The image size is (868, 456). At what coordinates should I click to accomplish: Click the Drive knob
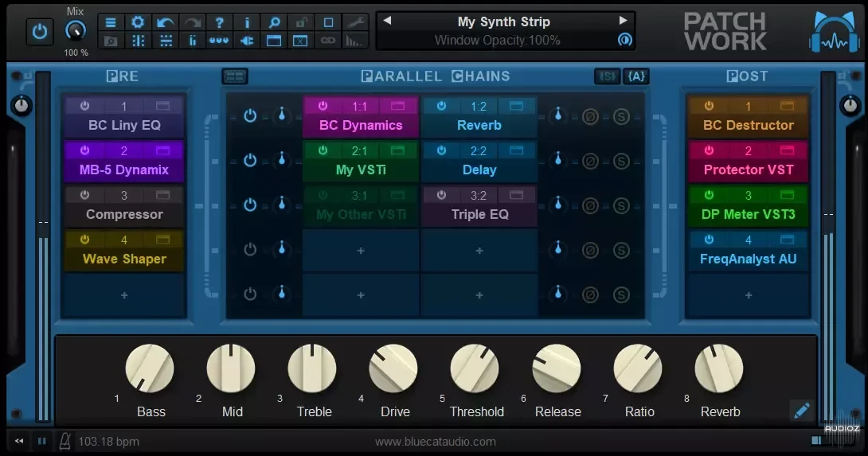[x=393, y=368]
